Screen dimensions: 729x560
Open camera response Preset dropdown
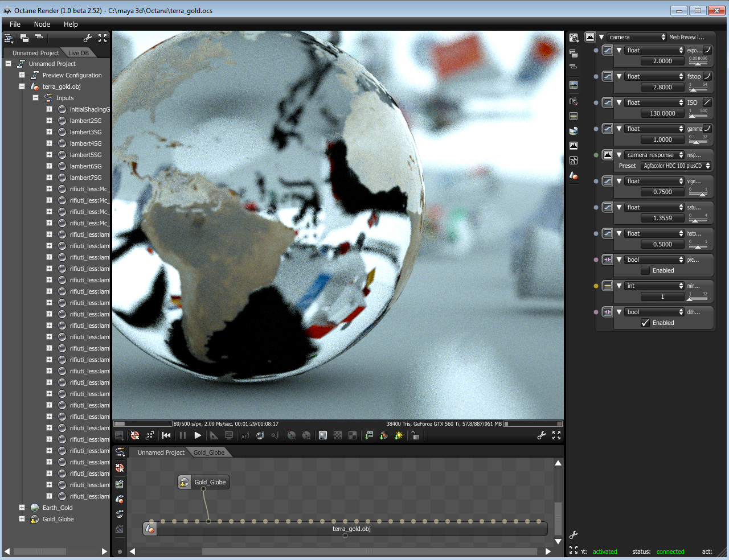click(x=676, y=166)
